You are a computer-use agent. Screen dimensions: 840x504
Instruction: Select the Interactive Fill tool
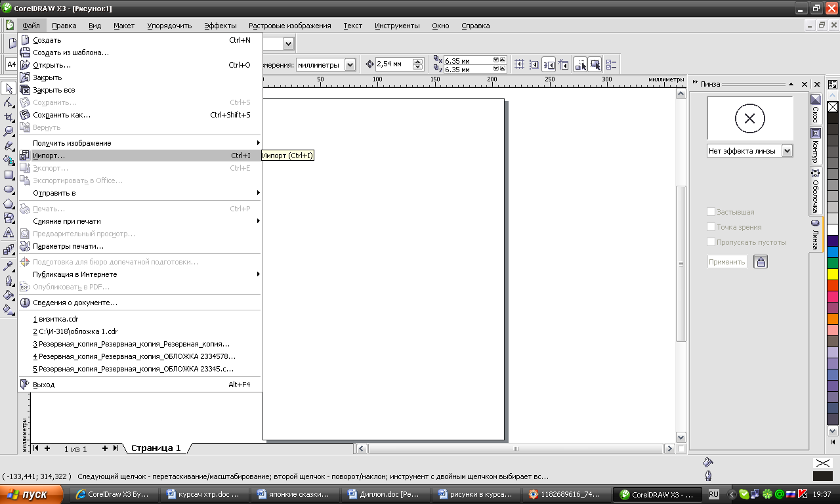click(x=9, y=309)
